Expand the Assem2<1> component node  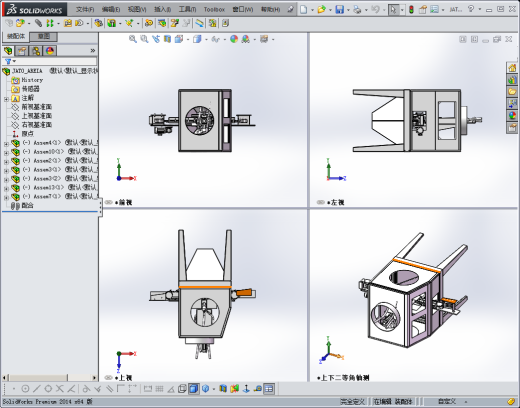pos(6,162)
